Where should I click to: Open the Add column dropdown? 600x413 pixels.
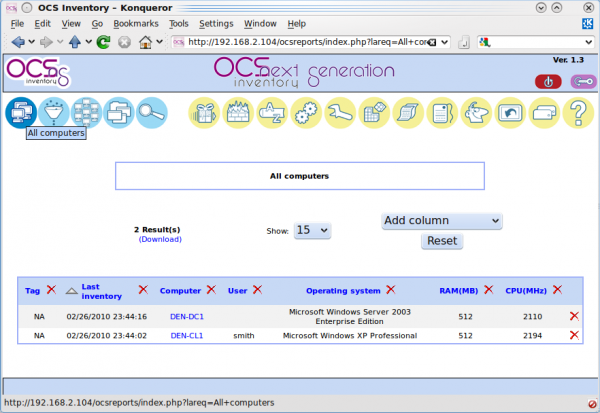(x=442, y=221)
